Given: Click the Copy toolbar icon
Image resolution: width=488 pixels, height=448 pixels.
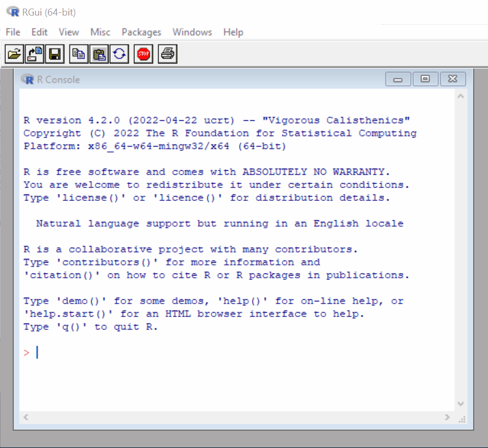Looking at the screenshot, I should [79, 54].
